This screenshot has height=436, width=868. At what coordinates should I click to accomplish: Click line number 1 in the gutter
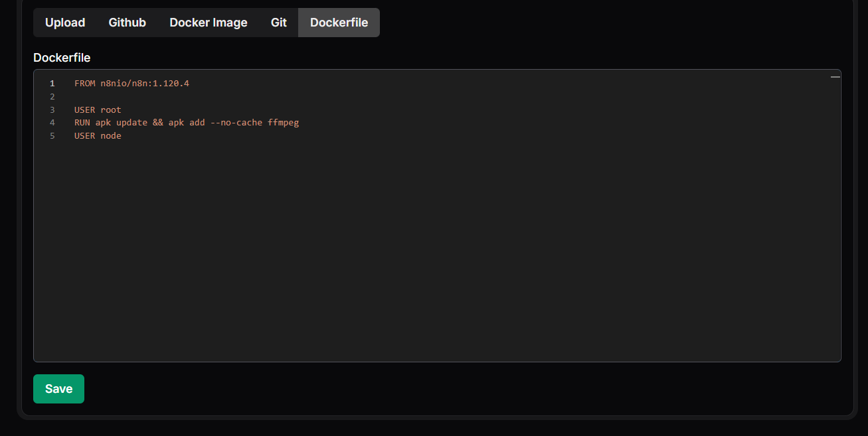tap(52, 84)
